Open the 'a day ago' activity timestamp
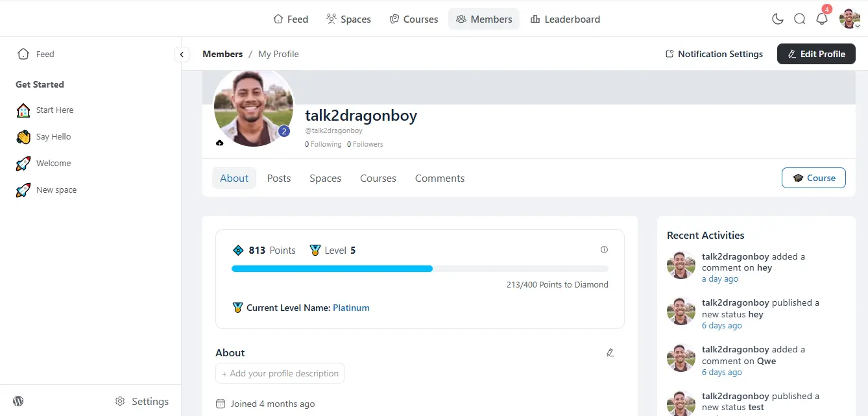This screenshot has width=868, height=416. tap(720, 279)
